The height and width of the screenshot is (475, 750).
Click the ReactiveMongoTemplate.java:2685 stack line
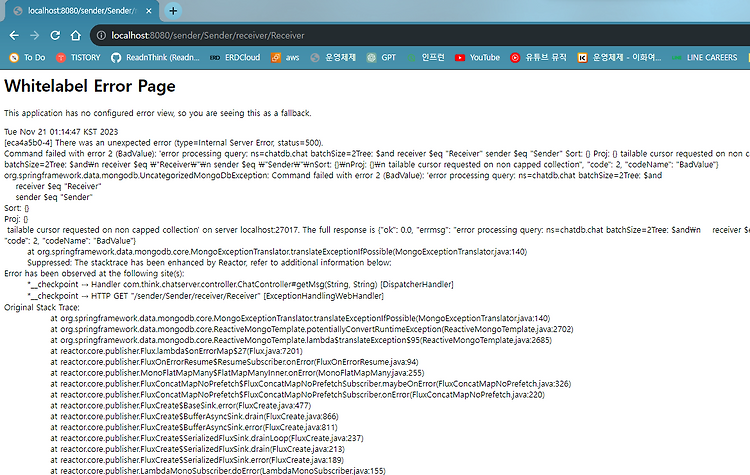coord(301,340)
